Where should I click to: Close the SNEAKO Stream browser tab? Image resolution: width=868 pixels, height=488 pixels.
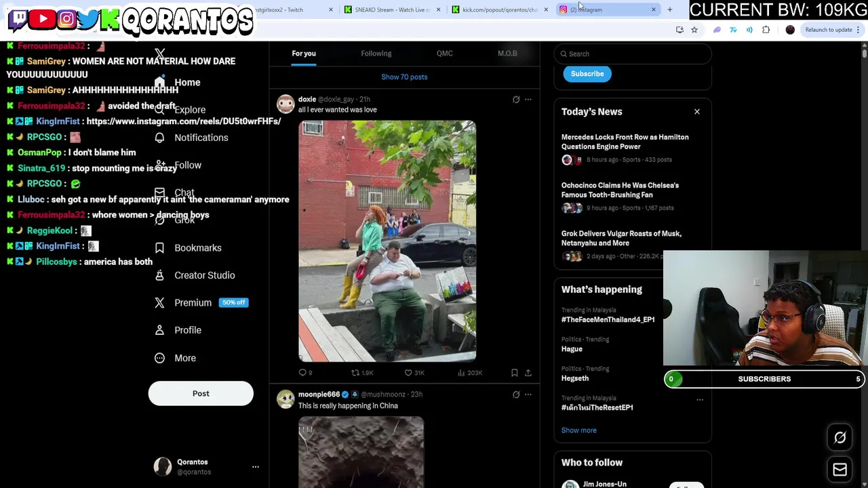point(438,9)
